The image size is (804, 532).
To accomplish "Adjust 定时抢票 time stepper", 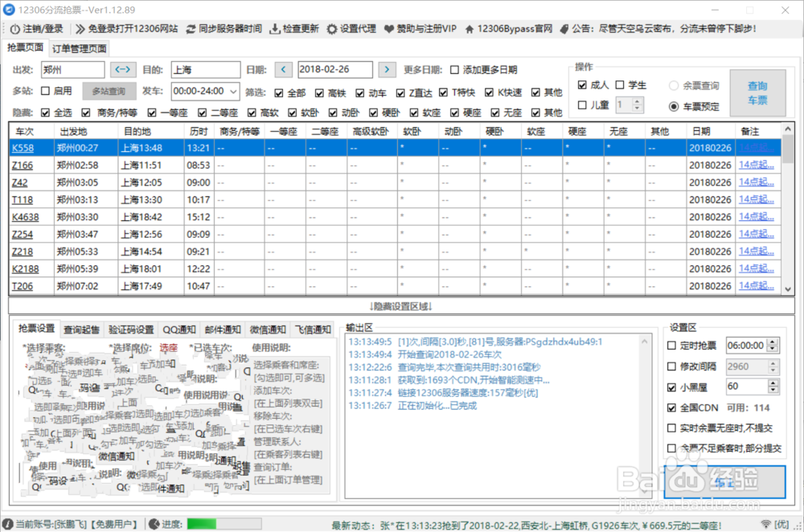I will tap(773, 346).
